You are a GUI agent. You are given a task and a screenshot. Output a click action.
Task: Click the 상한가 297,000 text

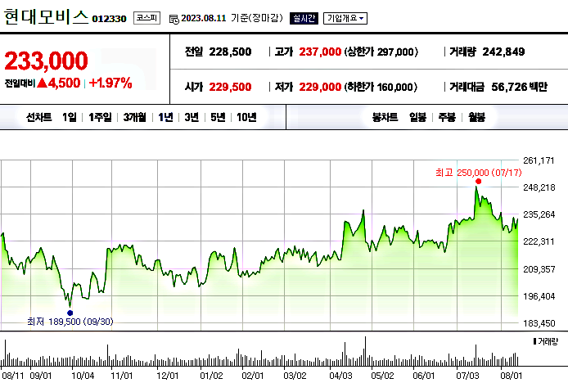pos(381,52)
